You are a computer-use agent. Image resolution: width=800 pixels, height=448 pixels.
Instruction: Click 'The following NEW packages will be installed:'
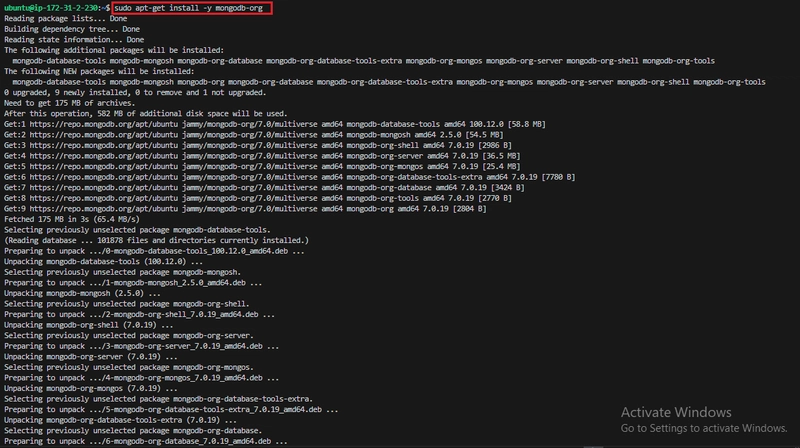tap(99, 71)
